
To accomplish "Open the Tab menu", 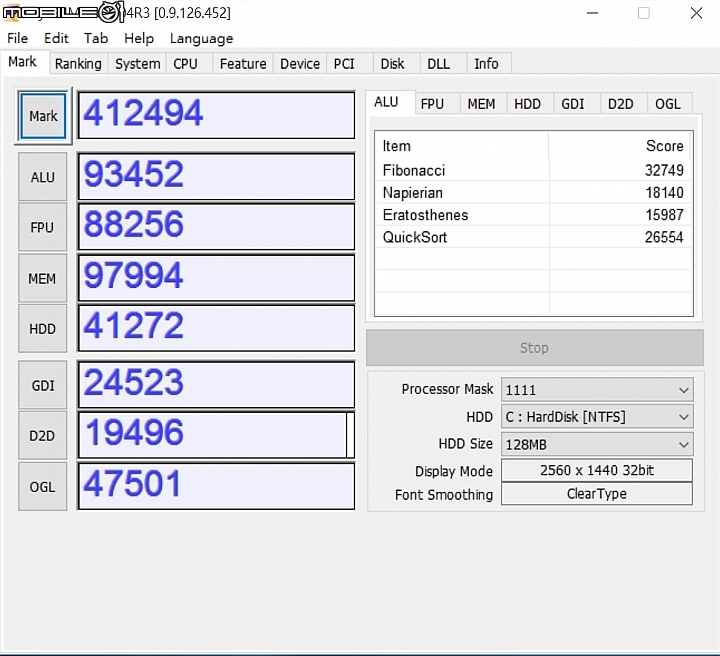I will (96, 39).
